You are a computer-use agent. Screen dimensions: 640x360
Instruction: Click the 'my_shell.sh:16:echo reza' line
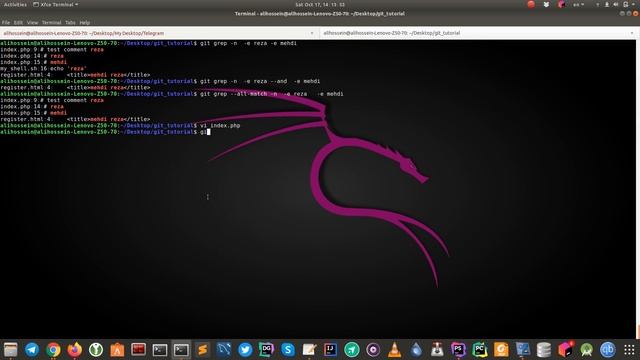(43, 69)
